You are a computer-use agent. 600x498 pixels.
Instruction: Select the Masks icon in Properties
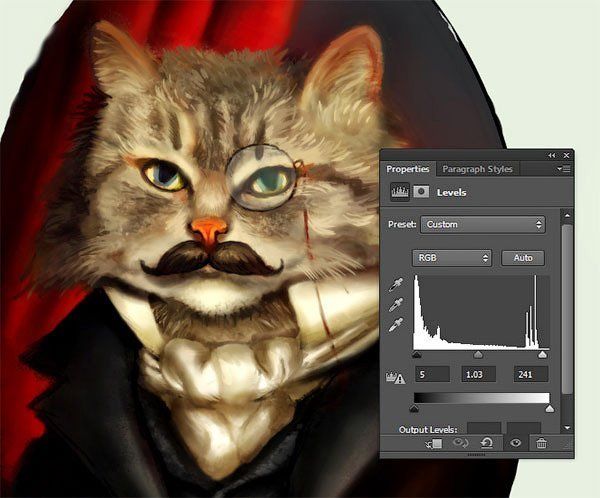pyautogui.click(x=421, y=191)
